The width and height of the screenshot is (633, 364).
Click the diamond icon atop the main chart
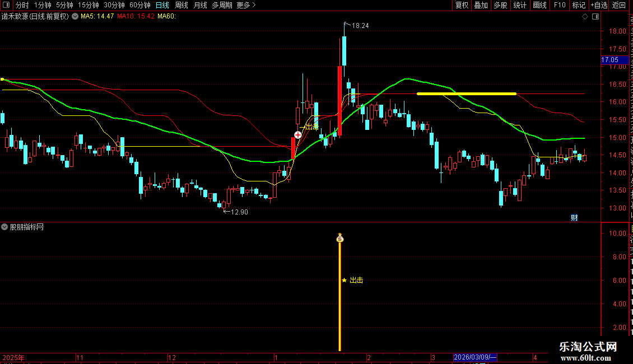pyautogui.click(x=585, y=17)
